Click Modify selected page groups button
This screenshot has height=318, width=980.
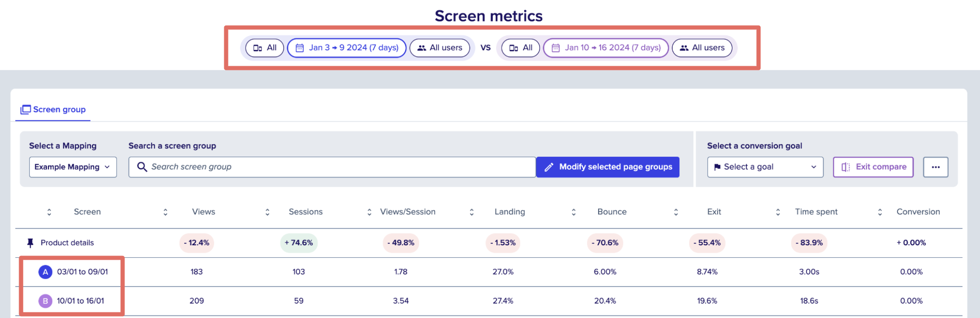point(607,167)
